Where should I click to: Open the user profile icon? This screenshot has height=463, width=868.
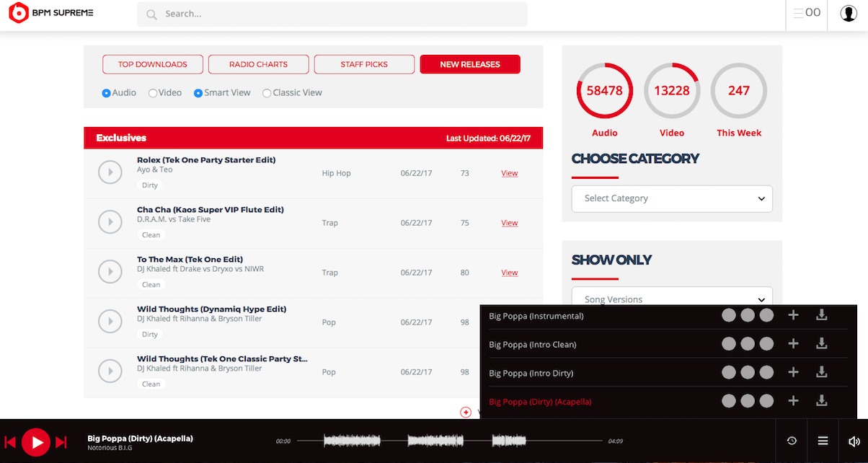click(x=849, y=14)
